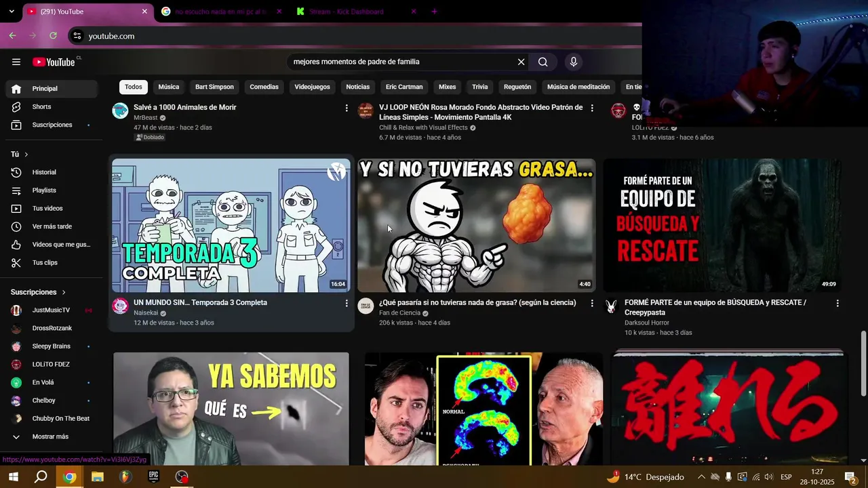
Task: Open Videos que me gustan
Action: (52, 245)
